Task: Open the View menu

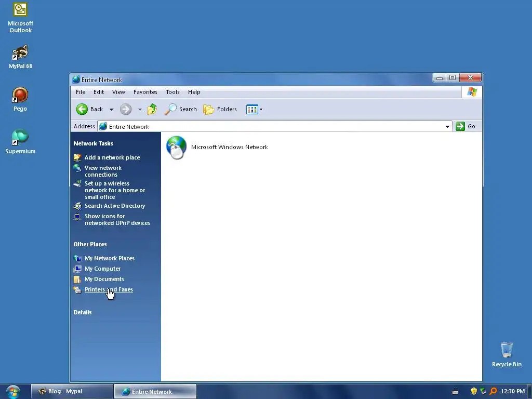Action: coord(118,92)
